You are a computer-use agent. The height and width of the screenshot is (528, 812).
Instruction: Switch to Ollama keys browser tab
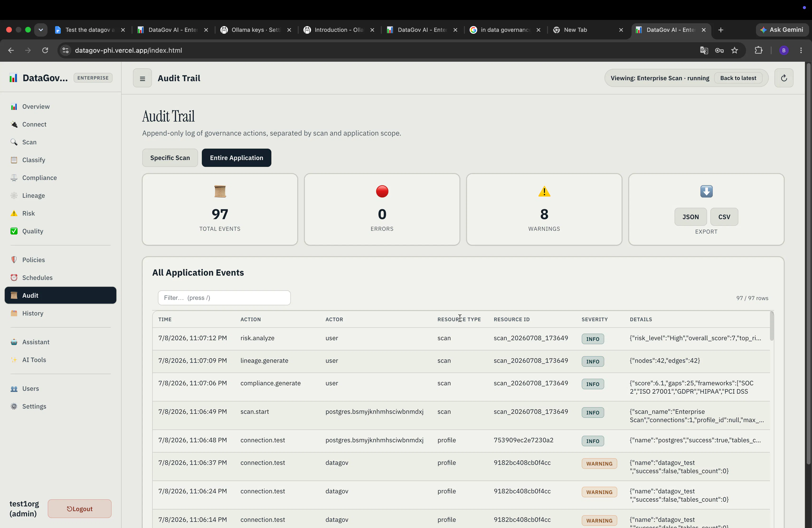pyautogui.click(x=256, y=30)
